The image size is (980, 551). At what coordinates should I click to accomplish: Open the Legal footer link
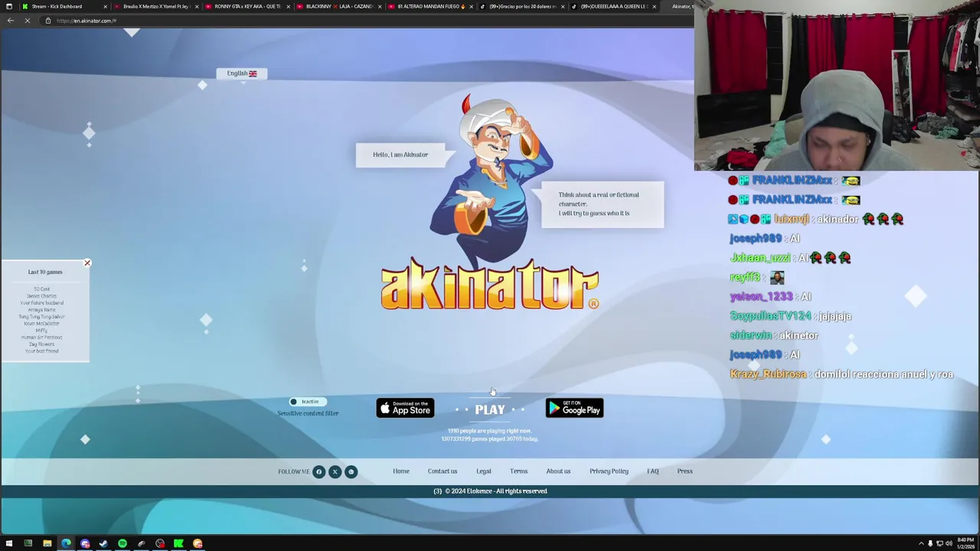484,471
